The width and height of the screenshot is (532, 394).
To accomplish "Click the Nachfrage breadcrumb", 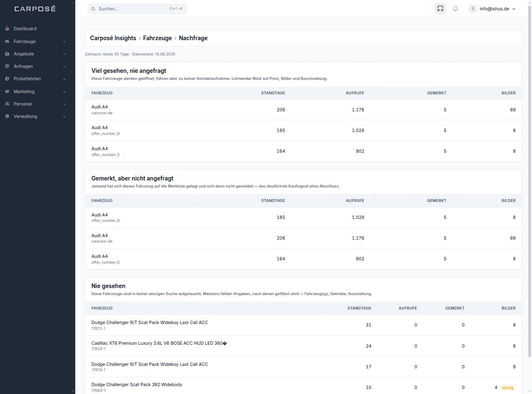I will pyautogui.click(x=193, y=38).
